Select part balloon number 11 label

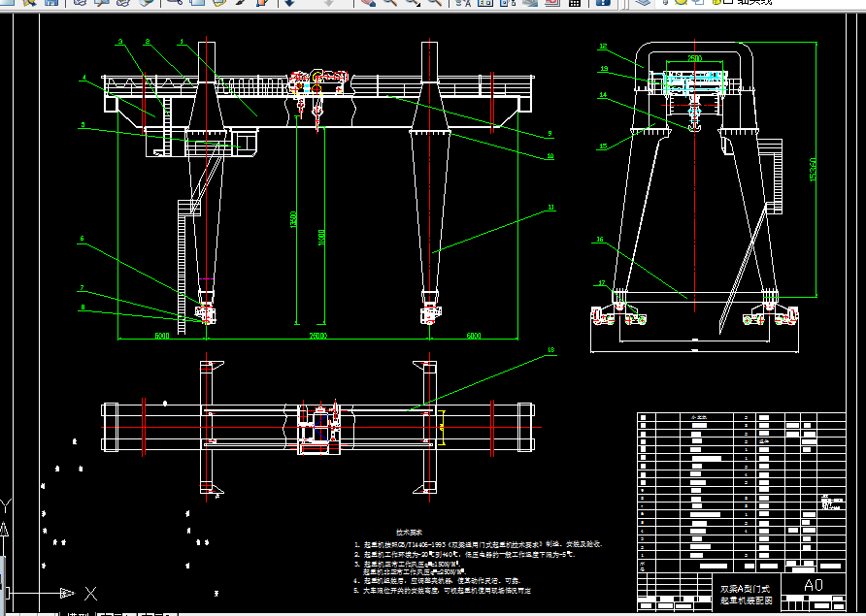550,208
